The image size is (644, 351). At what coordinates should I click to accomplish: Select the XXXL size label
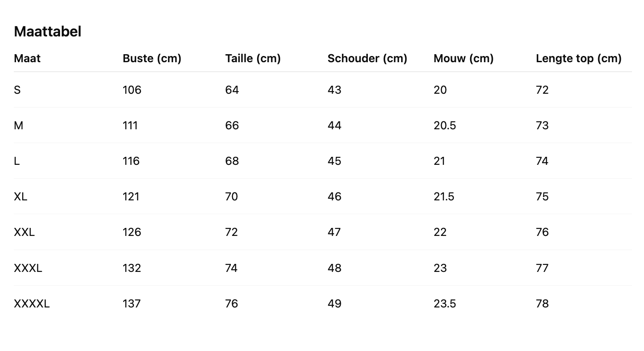click(28, 268)
